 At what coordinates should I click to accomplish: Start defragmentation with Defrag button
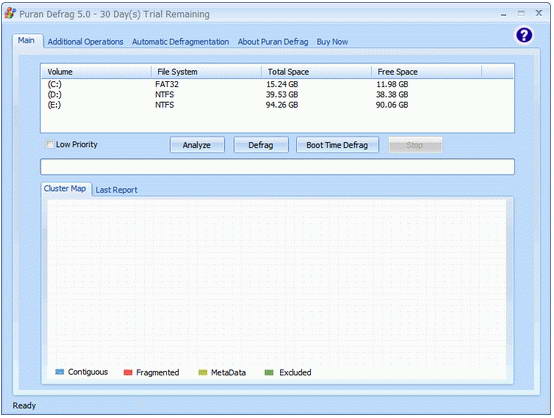tap(261, 145)
